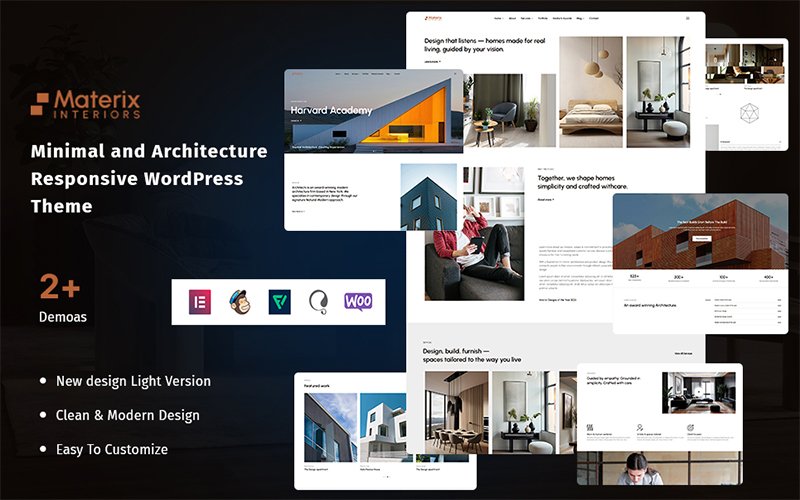Click the Elementor plugin icon
This screenshot has width=800, height=500.
coord(199,301)
